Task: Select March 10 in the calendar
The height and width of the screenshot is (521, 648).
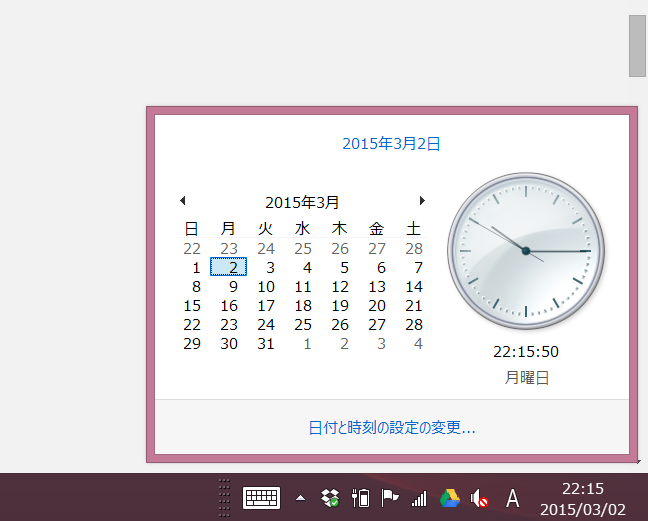Action: [266, 287]
